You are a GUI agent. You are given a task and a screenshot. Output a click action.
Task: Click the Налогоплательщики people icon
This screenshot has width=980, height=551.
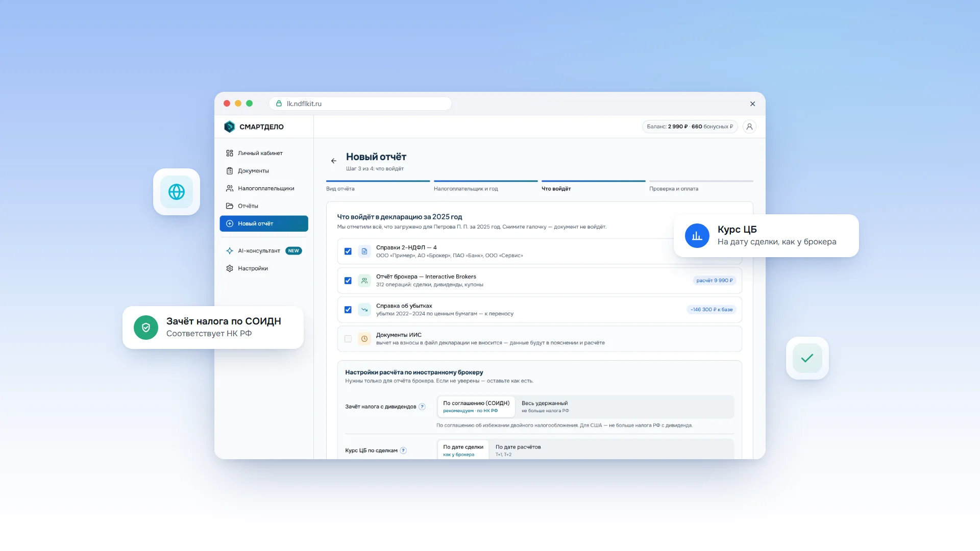230,188
